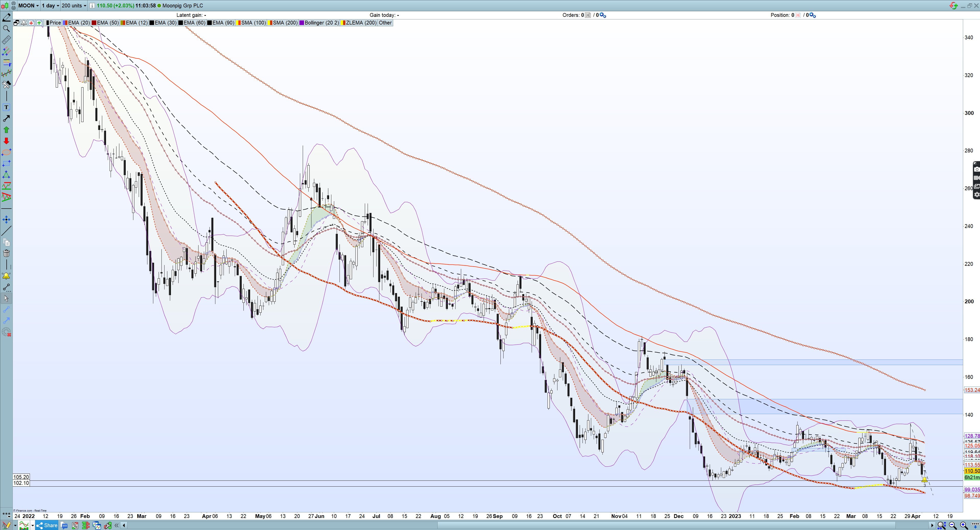Open the 1 day timeframe dropdown

pyautogui.click(x=50, y=5)
